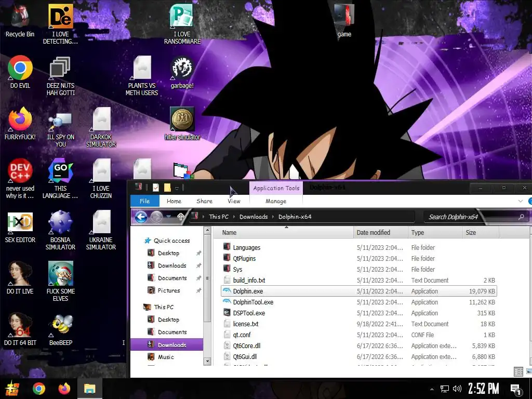Launch Chrome from the taskbar
532x399 pixels.
pyautogui.click(x=38, y=389)
